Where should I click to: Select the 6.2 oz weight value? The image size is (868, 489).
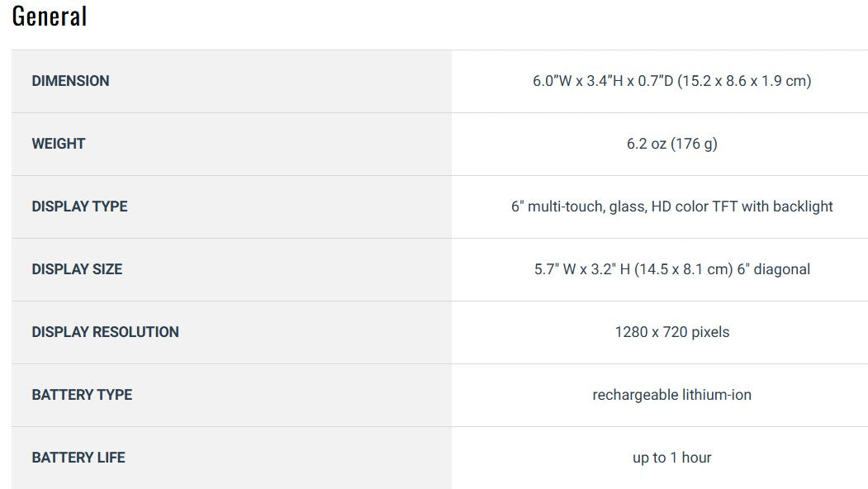click(646, 144)
